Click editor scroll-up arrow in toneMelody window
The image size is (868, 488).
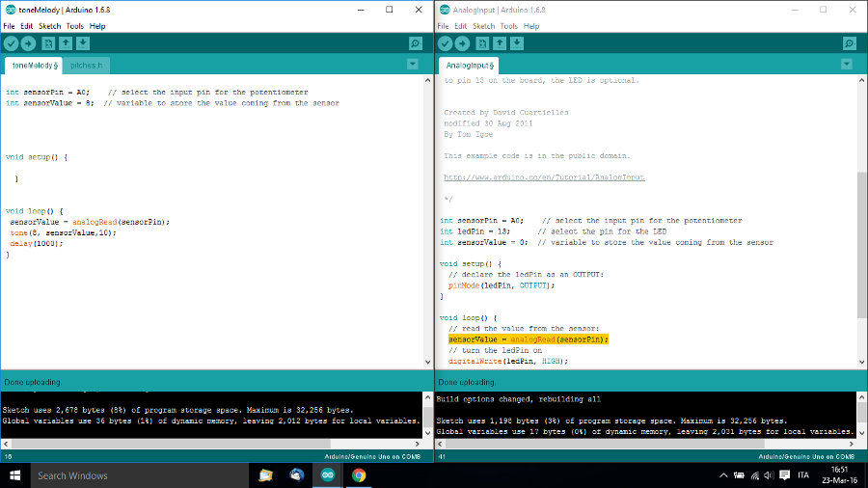tap(428, 80)
